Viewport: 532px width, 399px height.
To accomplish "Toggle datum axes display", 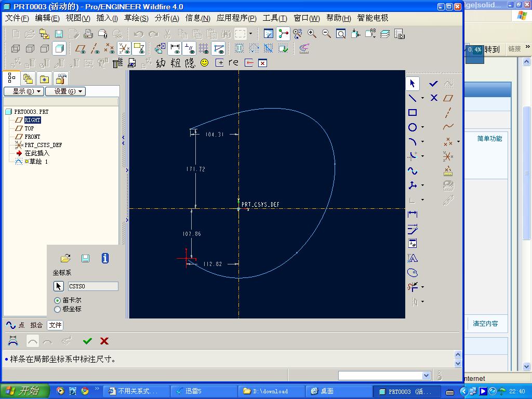I will click(95, 48).
